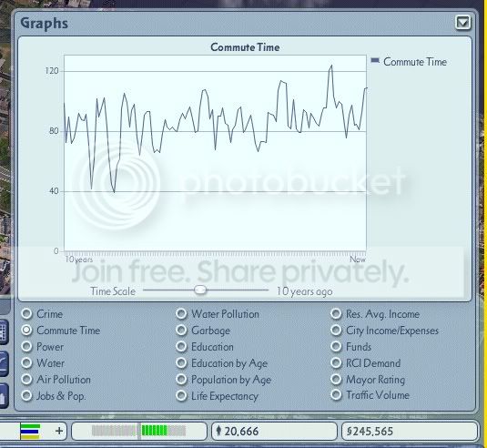This screenshot has width=487, height=448.
Task: Click the city funds §245,565
Action: [370, 432]
